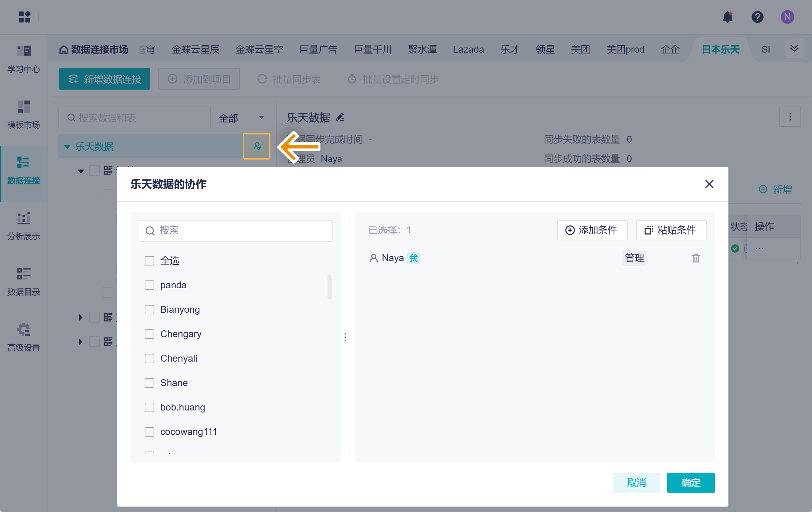
Task: Click the edit pencil next to 乐天数据 title
Action: pyautogui.click(x=340, y=117)
